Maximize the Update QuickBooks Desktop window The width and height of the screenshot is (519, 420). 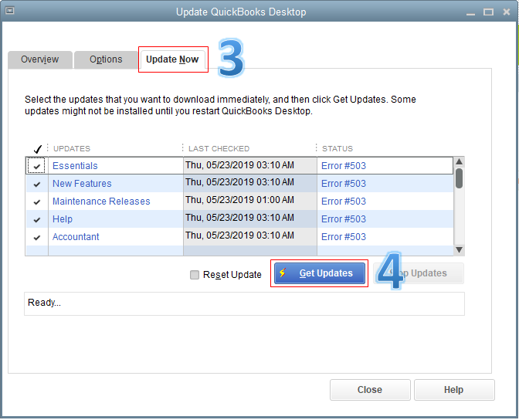pos(489,12)
